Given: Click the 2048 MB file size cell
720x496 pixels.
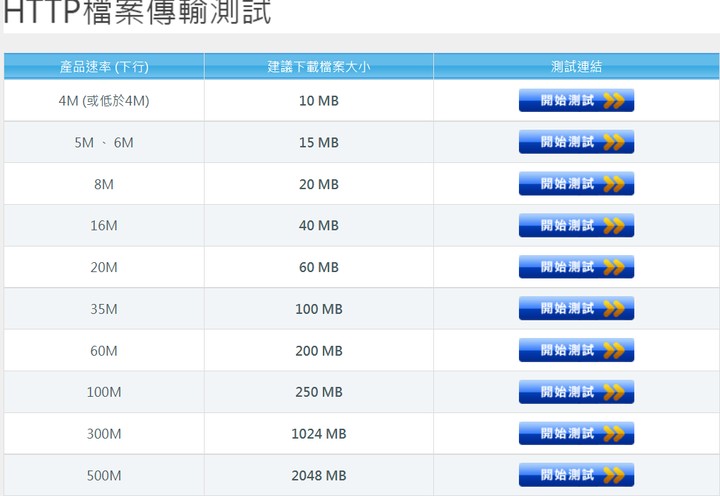Looking at the screenshot, I should click(319, 476).
